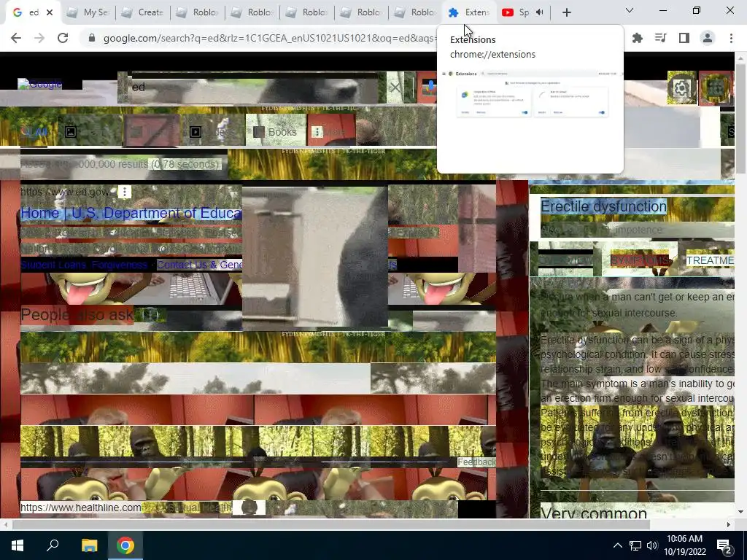Switch to the Extensions browser tab

469,12
